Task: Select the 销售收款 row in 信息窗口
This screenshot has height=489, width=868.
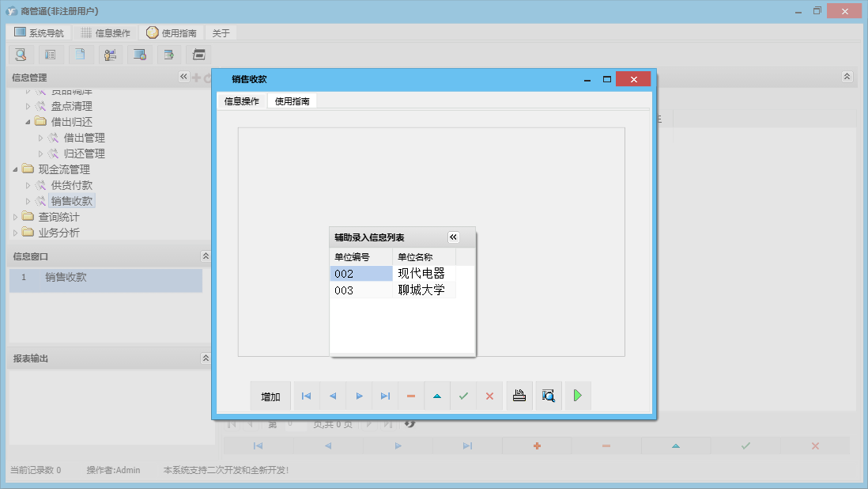Action: point(106,280)
